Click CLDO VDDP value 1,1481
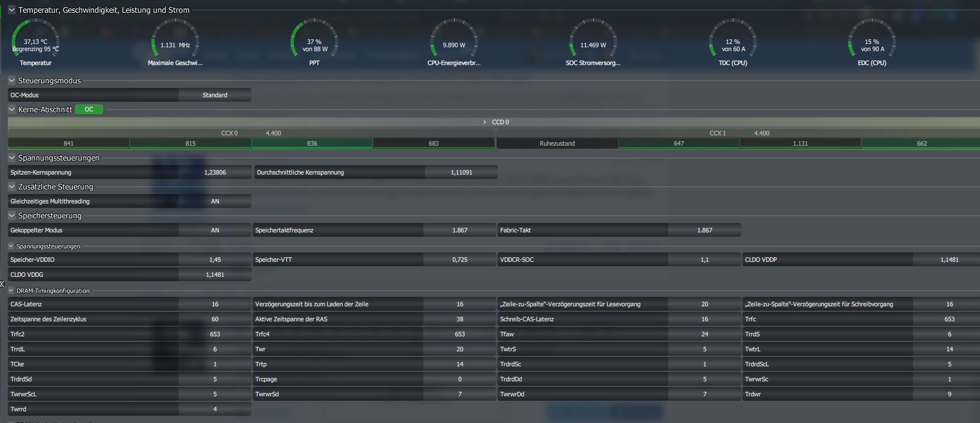980x423 pixels. pos(947,260)
